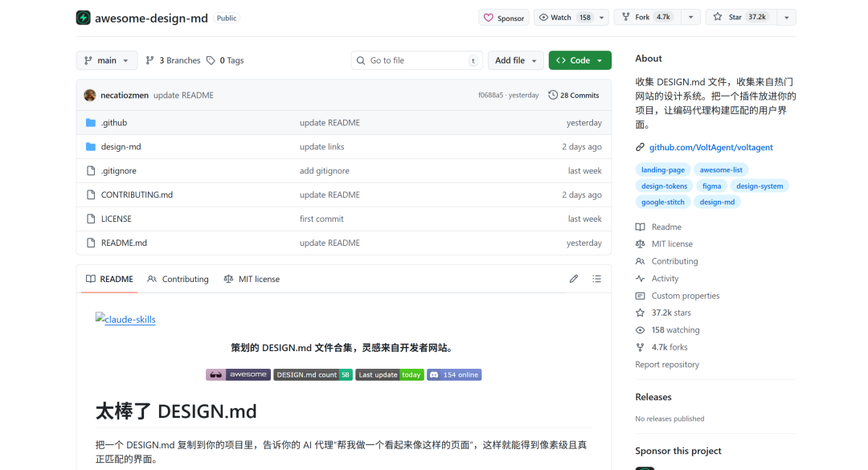Open the Readme sidebar link

click(x=659, y=227)
